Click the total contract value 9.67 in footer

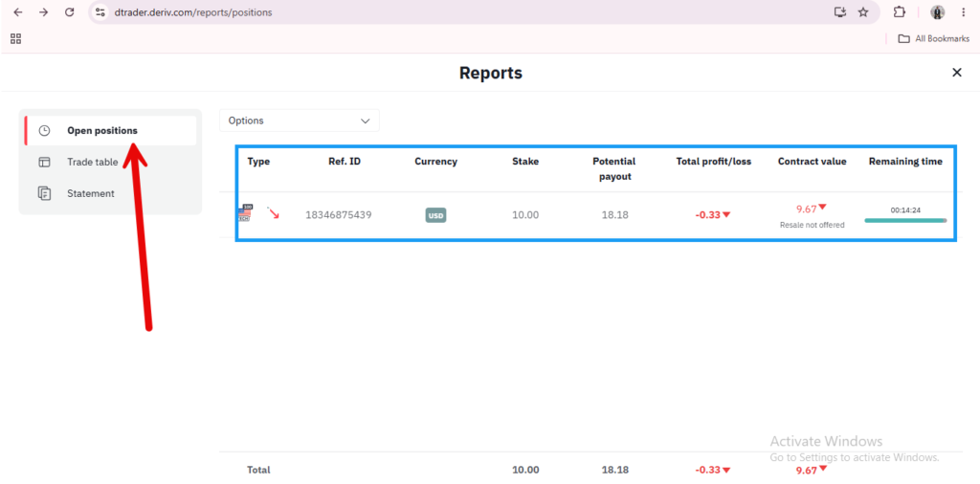coord(812,470)
